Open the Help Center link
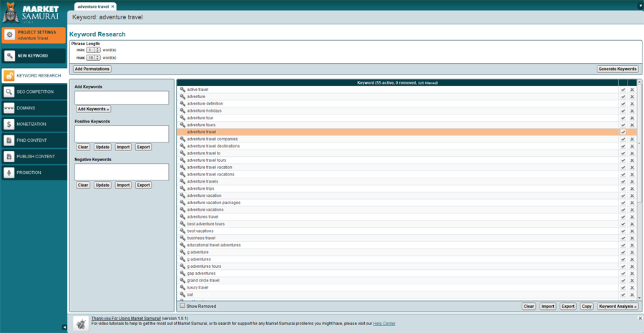Viewport: 644px width, 333px height. (384, 324)
